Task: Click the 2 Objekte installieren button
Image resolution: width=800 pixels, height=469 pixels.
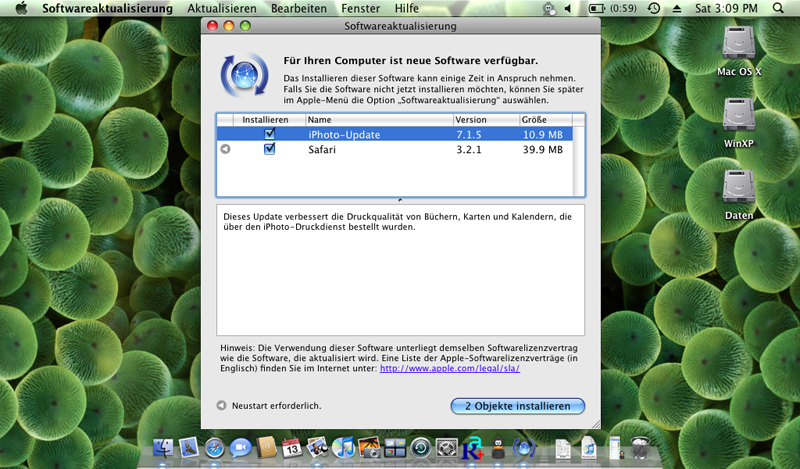Action: (x=517, y=406)
